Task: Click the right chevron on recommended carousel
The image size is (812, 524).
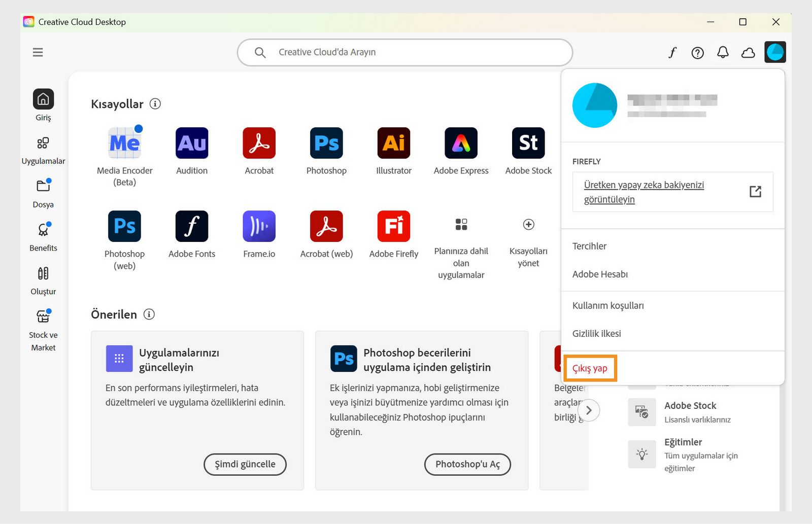Action: click(589, 410)
